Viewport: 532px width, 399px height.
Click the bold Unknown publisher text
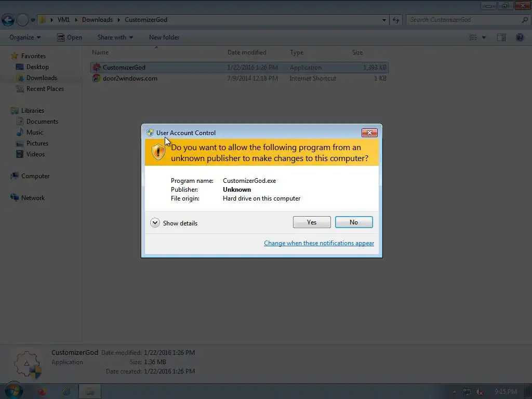tap(237, 190)
